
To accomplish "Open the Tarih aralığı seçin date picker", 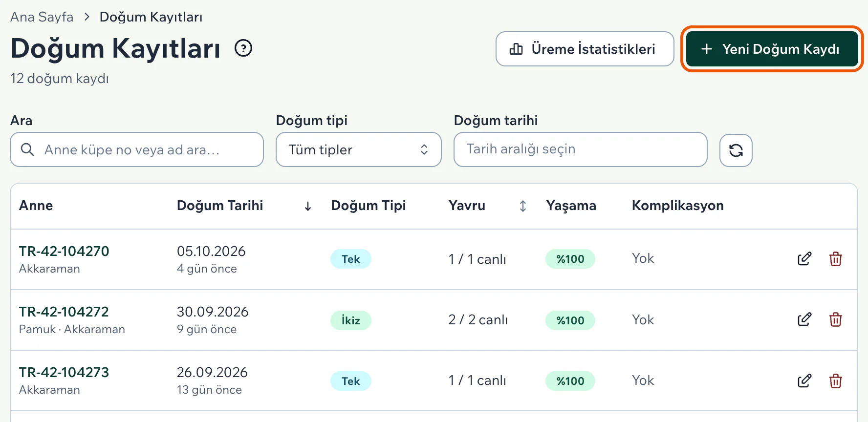I will click(580, 149).
